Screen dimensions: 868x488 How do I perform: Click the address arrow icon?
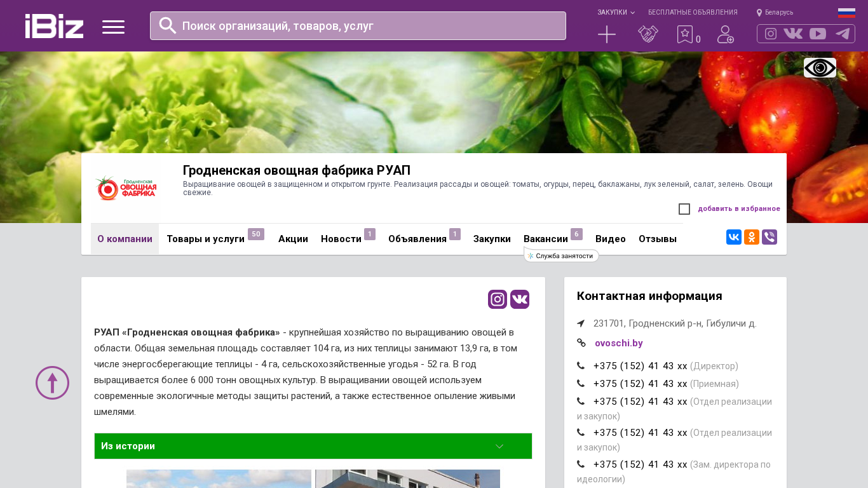click(581, 323)
